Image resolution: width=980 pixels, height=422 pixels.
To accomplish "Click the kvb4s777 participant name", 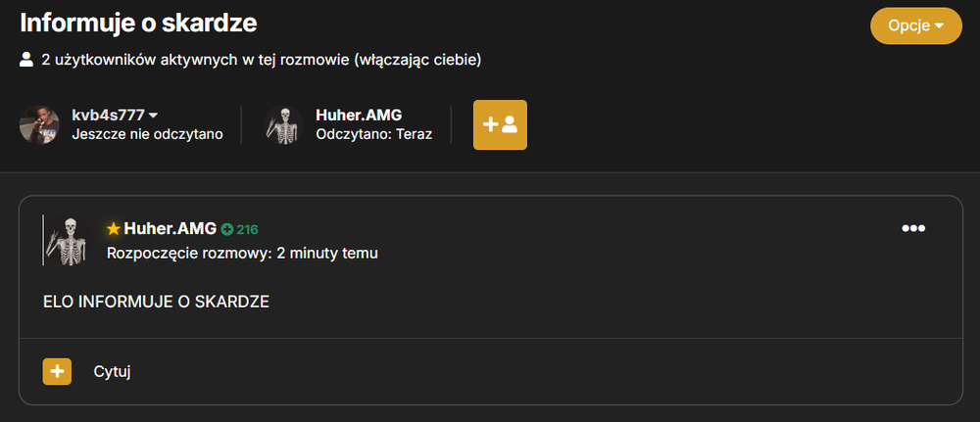I will (x=108, y=115).
